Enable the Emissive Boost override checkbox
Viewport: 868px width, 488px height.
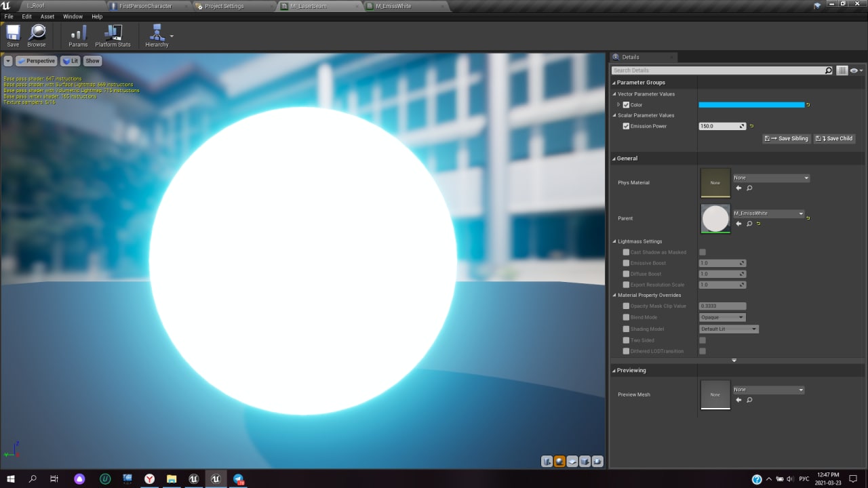[626, 263]
